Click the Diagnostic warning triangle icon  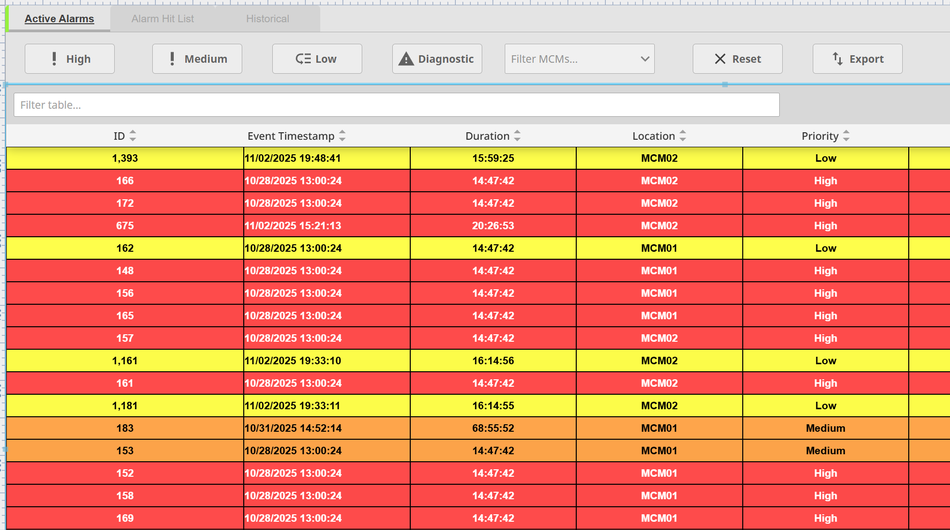(x=406, y=59)
